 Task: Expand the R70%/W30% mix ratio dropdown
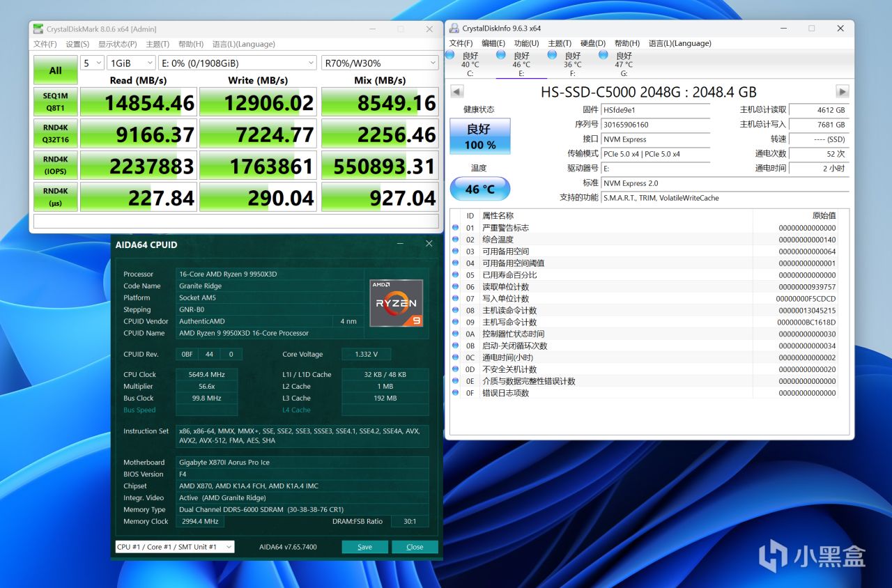click(x=379, y=63)
